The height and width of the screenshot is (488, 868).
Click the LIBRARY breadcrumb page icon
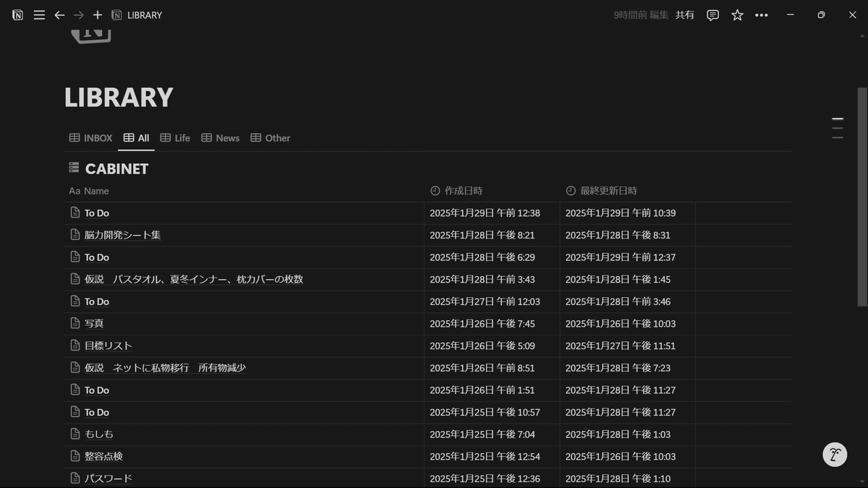pyautogui.click(x=117, y=15)
